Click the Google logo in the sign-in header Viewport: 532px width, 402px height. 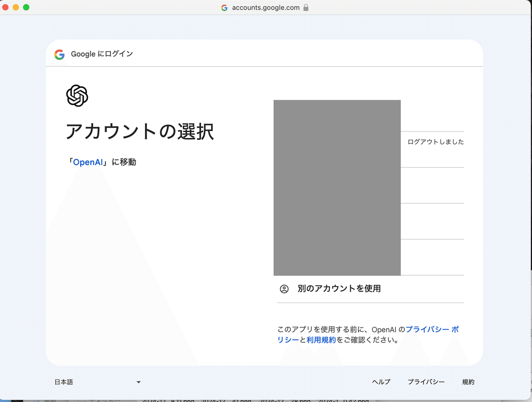[x=59, y=54]
